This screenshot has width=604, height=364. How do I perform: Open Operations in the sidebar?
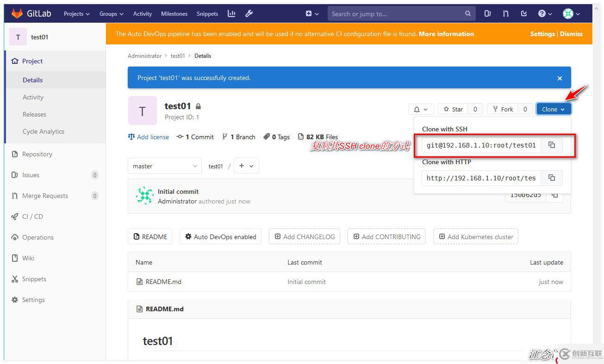(55, 237)
